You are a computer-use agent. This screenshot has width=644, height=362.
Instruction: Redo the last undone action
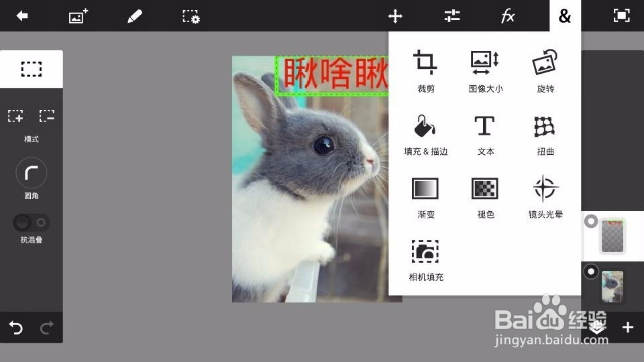(47, 328)
